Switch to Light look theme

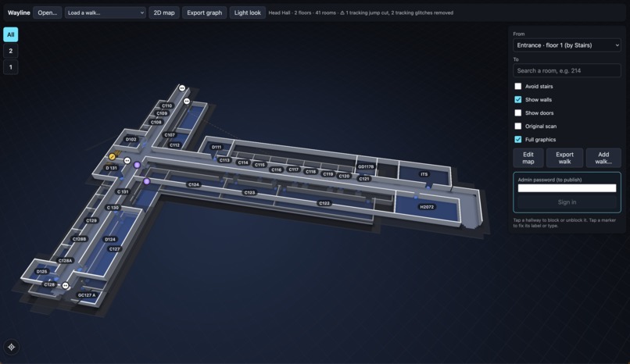tap(248, 12)
